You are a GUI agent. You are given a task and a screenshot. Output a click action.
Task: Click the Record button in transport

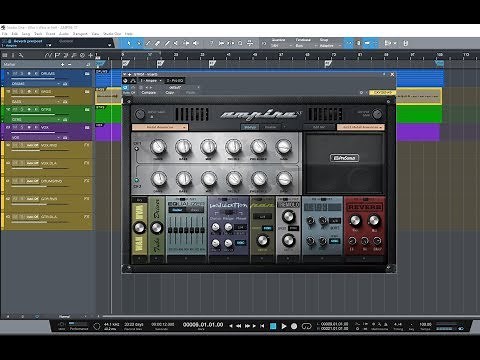tap(294, 326)
